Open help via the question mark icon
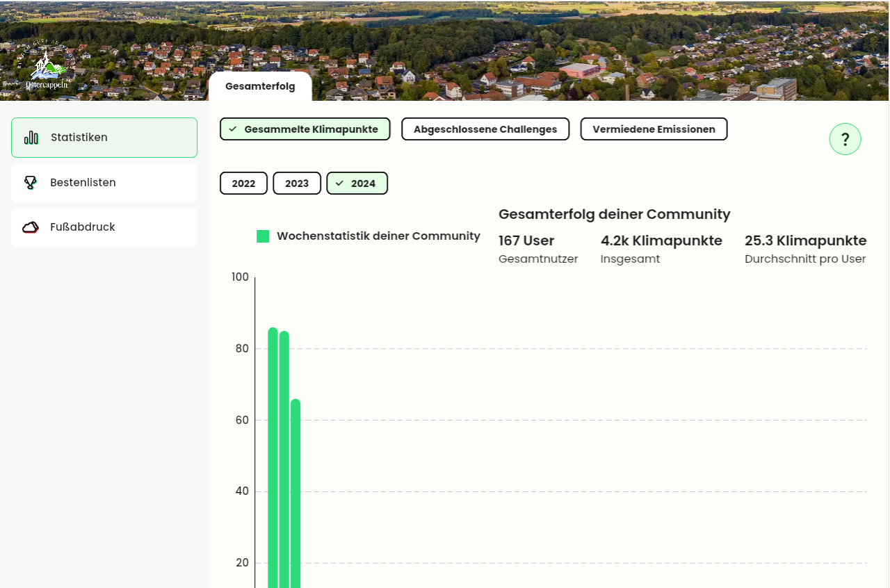Image resolution: width=890 pixels, height=588 pixels. coord(845,139)
